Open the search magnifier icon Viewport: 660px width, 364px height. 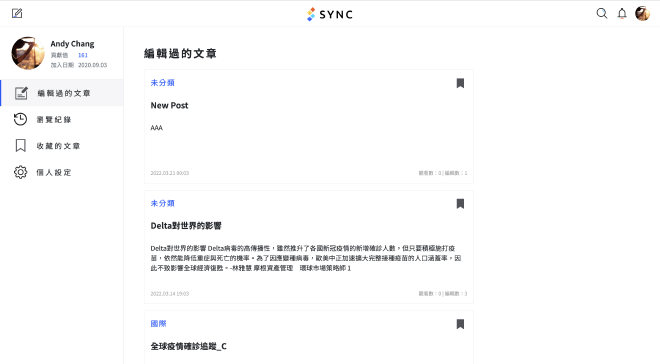(x=602, y=13)
